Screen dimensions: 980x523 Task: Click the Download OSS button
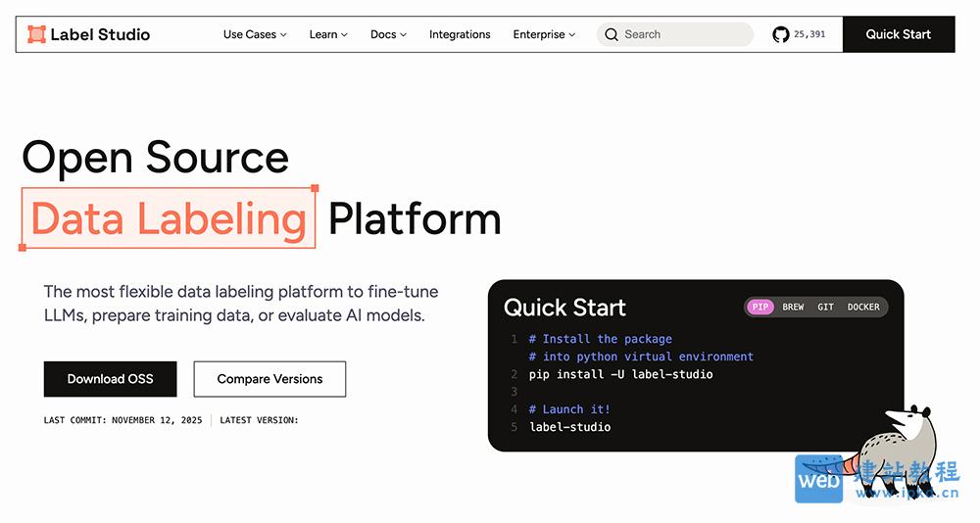[x=110, y=379]
